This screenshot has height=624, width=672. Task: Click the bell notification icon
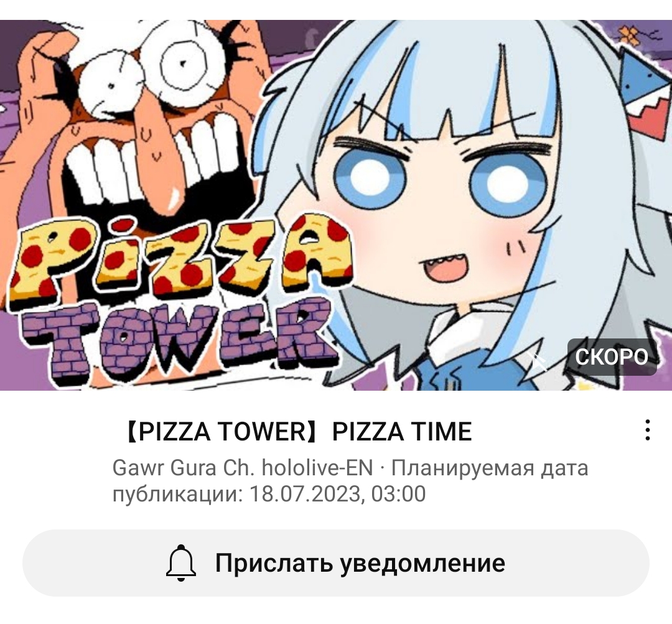(181, 563)
